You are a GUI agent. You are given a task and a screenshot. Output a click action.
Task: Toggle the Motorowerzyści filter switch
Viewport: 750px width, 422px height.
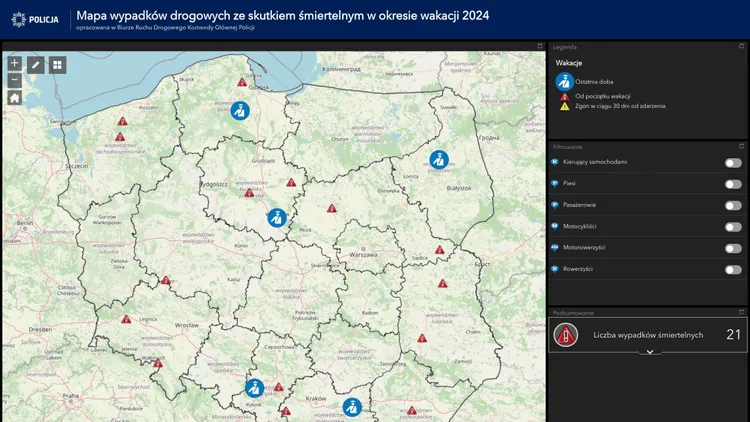[x=733, y=248]
